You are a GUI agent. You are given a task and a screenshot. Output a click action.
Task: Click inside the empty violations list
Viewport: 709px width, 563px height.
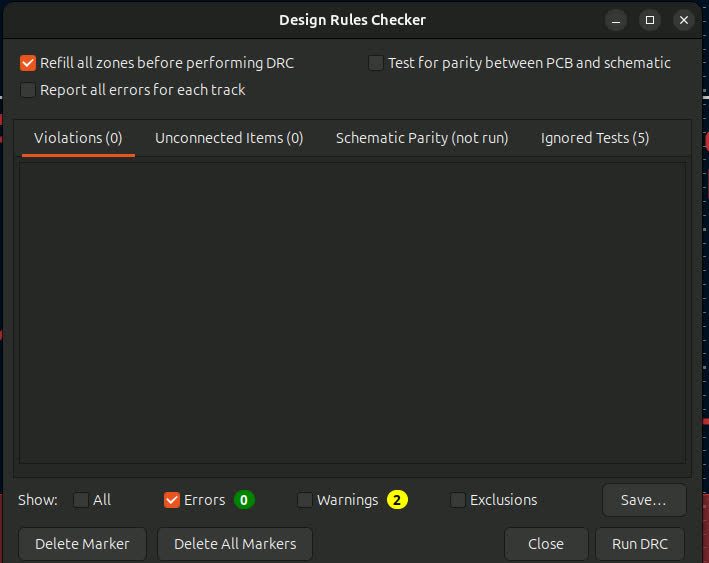pos(352,312)
